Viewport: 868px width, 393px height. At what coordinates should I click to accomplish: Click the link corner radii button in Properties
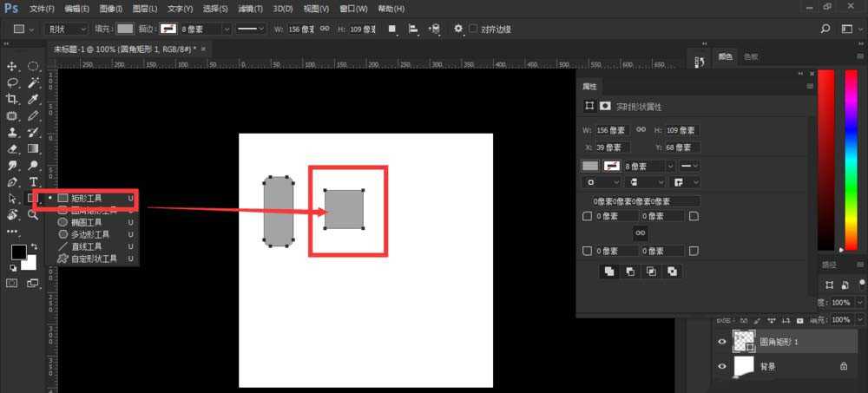[640, 233]
